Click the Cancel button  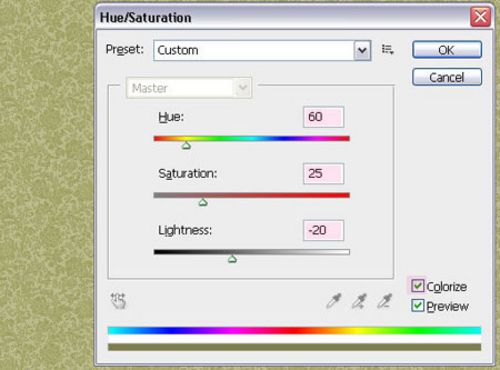pos(447,77)
